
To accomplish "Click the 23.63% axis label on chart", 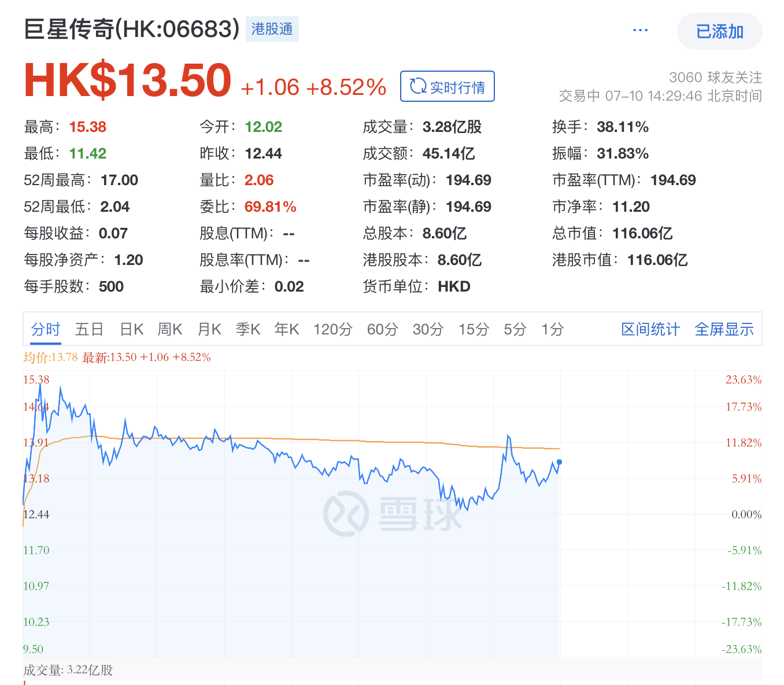I will (744, 380).
